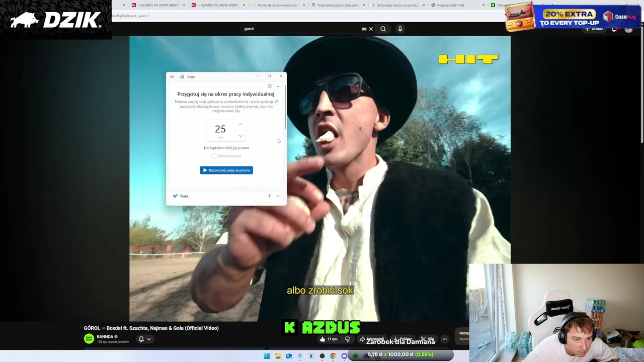The width and height of the screenshot is (644, 362).
Task: Click Udostępnij share button
Action: click(372, 339)
